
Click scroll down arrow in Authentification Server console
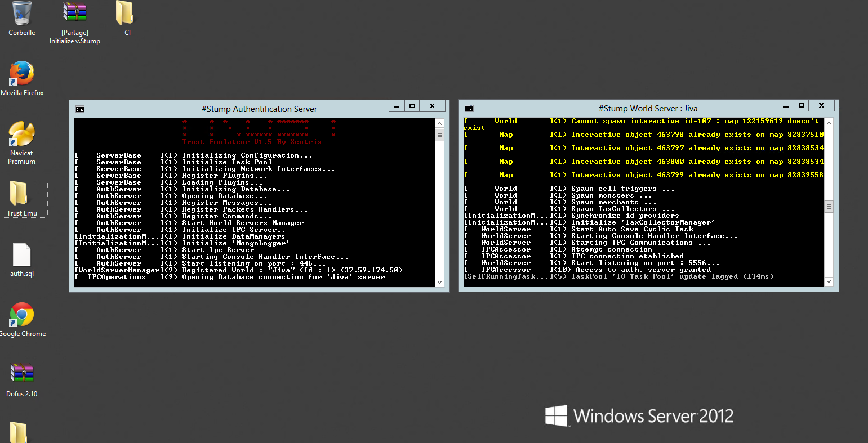[440, 282]
